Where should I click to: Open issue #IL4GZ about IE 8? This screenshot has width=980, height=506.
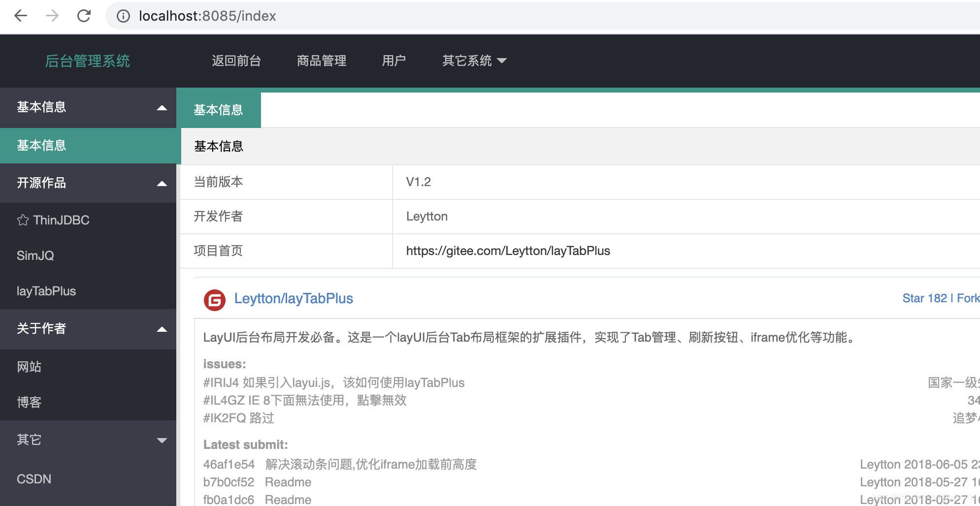305,400
